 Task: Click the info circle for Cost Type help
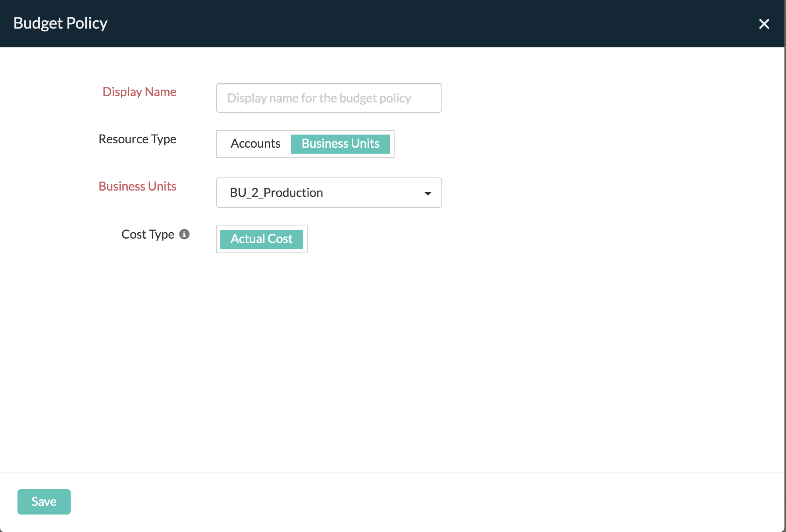pyautogui.click(x=185, y=234)
